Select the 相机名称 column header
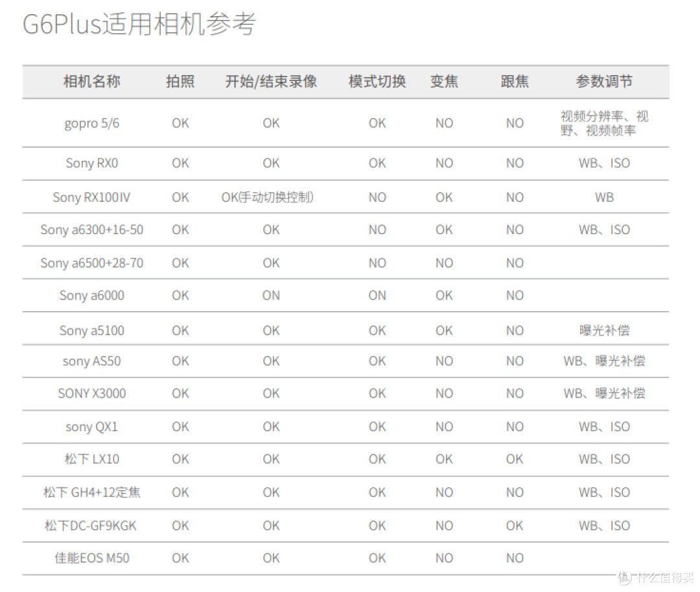The width and height of the screenshot is (700, 592). (x=91, y=82)
